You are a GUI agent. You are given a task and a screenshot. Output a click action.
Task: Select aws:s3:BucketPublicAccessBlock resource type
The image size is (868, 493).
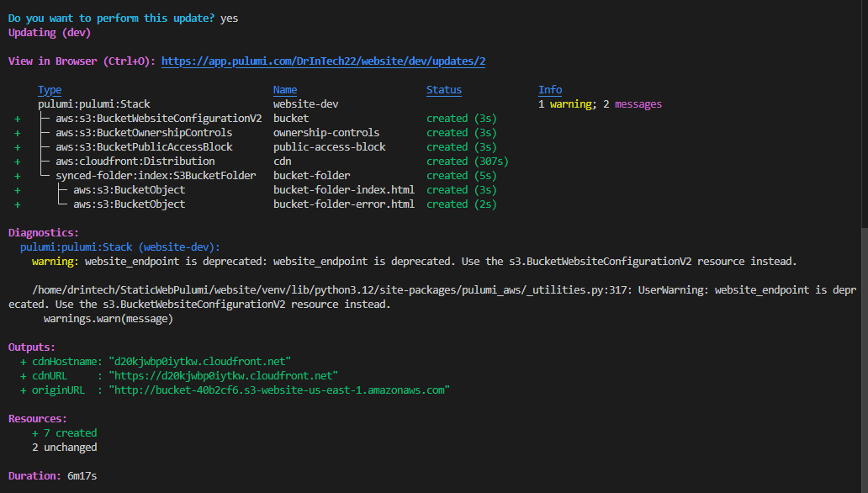[x=144, y=147]
